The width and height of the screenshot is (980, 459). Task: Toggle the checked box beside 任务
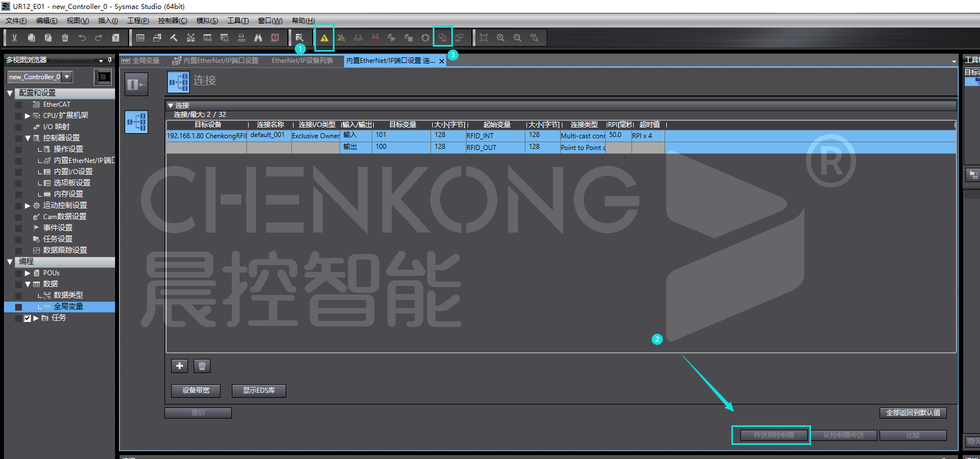tap(27, 318)
